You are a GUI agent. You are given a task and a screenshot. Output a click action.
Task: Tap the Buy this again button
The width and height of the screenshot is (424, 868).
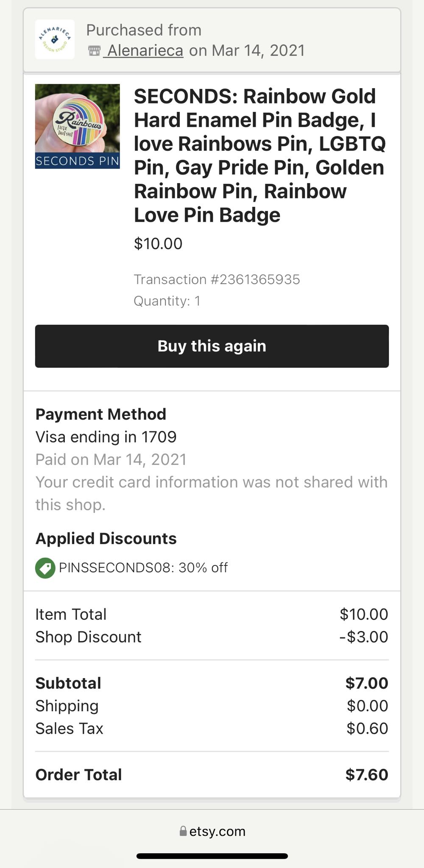(x=212, y=346)
